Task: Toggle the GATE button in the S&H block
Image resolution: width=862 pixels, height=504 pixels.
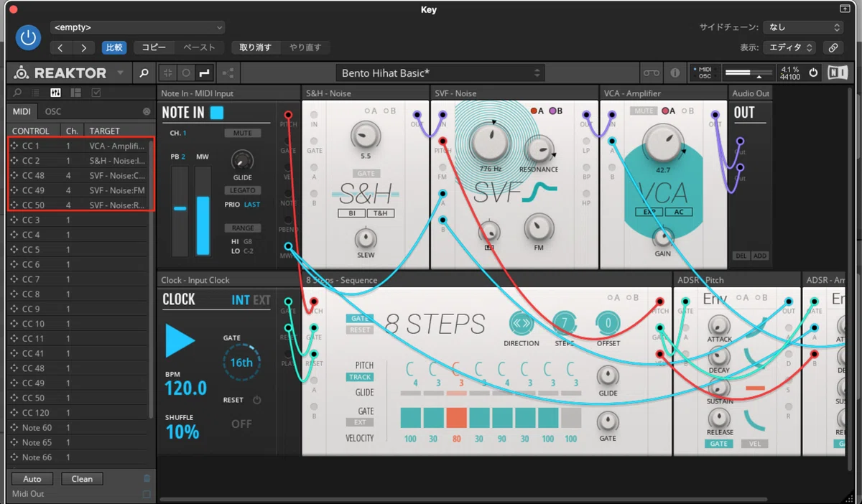Action: tap(365, 174)
